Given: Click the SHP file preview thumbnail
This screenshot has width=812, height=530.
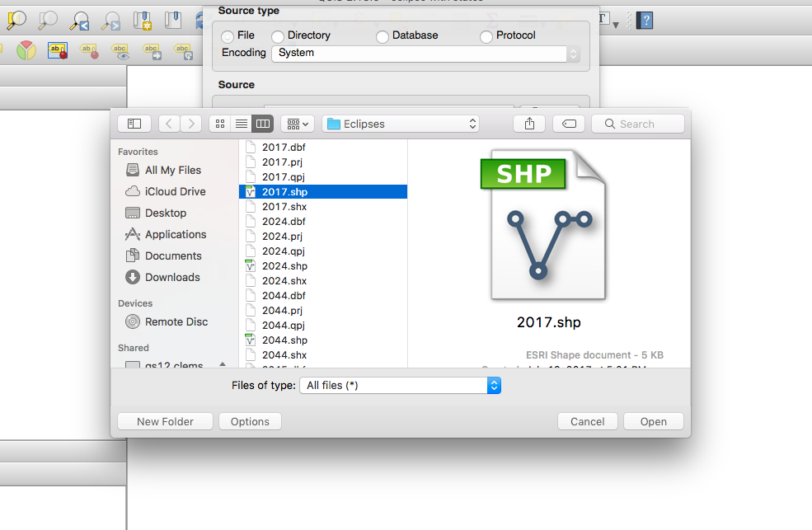Looking at the screenshot, I should click(x=544, y=225).
